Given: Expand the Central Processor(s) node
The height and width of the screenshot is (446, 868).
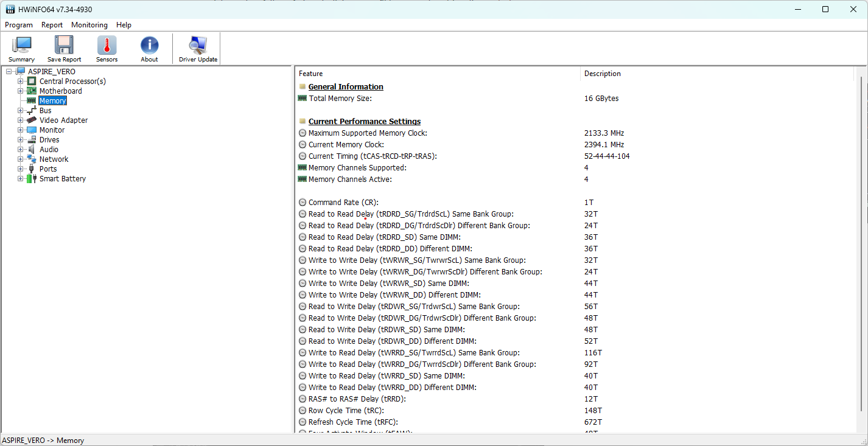Looking at the screenshot, I should [x=21, y=82].
